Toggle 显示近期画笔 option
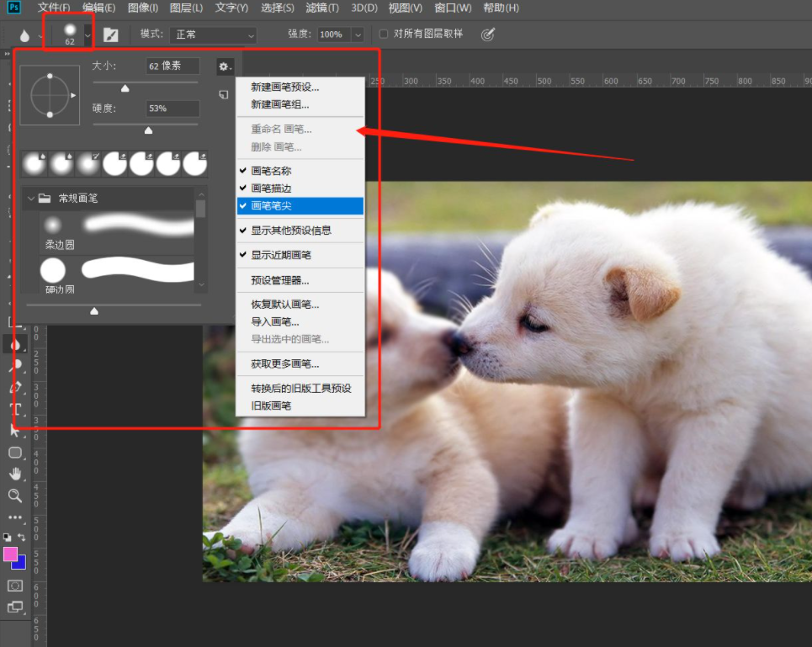Image resolution: width=812 pixels, height=647 pixels. coord(300,255)
